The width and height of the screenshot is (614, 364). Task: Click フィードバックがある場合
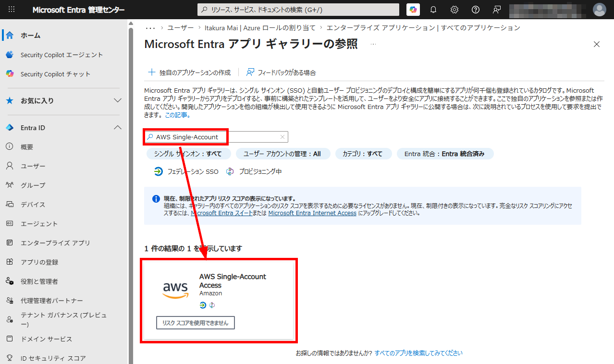pyautogui.click(x=281, y=73)
